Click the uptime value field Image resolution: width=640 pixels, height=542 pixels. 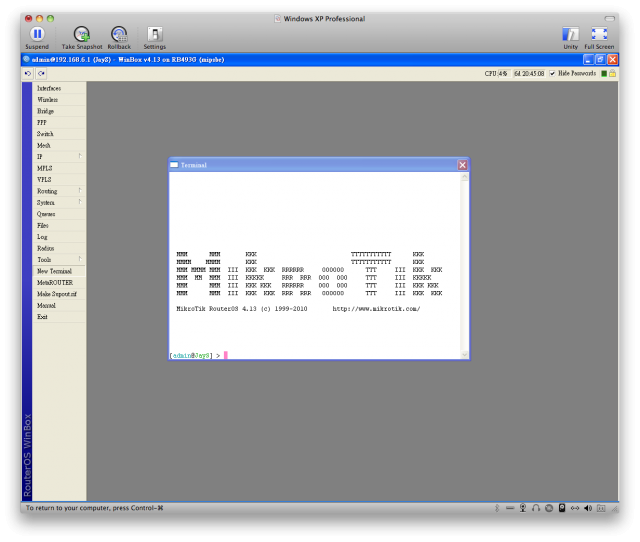[x=529, y=73]
